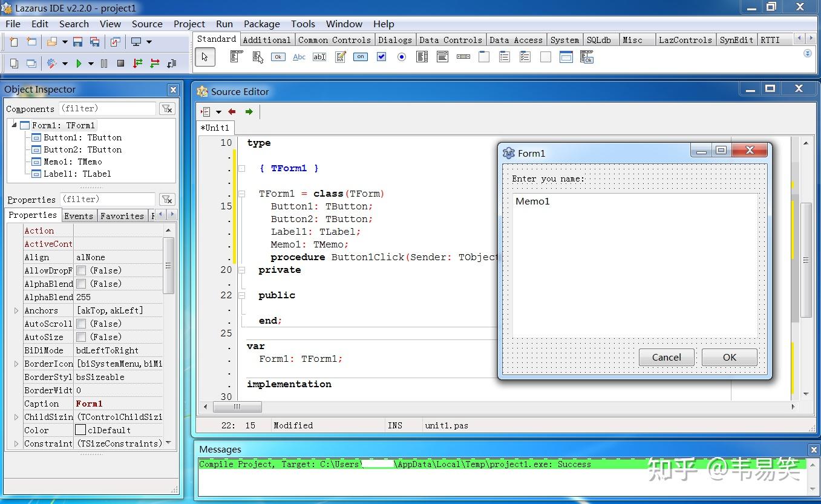Select the TCheckBox palette component
The image size is (821, 504).
coord(381,57)
